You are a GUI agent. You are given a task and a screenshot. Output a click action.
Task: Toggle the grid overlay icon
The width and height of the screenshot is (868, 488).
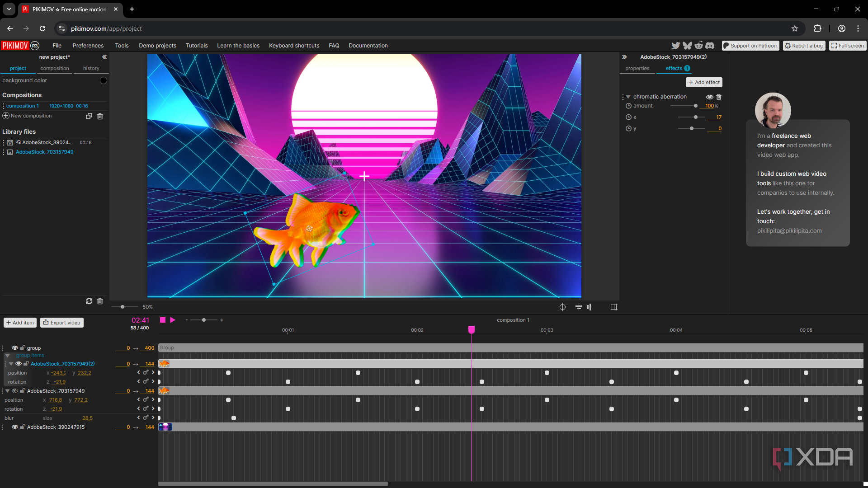[x=614, y=307]
